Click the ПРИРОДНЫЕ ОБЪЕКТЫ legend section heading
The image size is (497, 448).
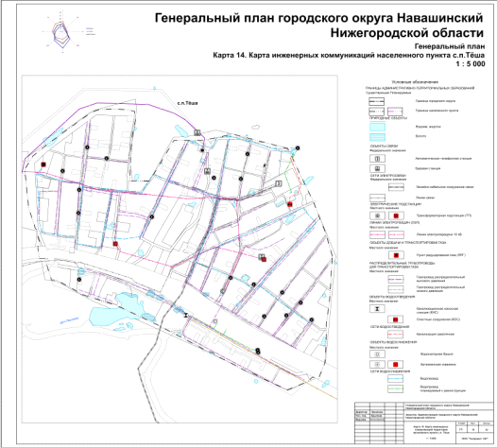pos(388,118)
